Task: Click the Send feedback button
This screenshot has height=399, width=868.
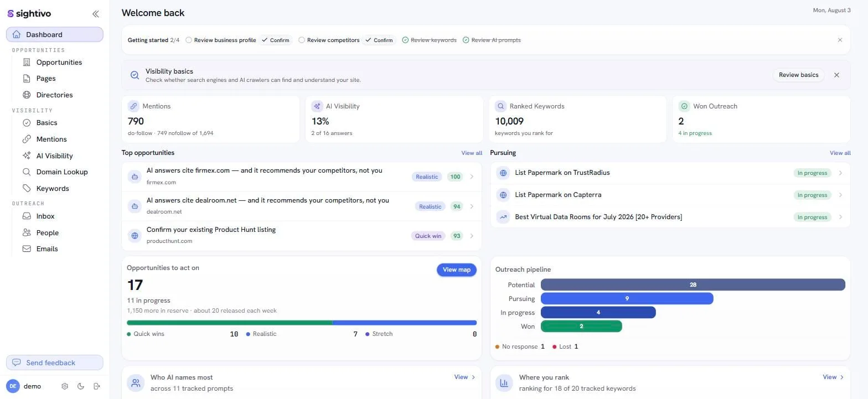Action: tap(55, 362)
